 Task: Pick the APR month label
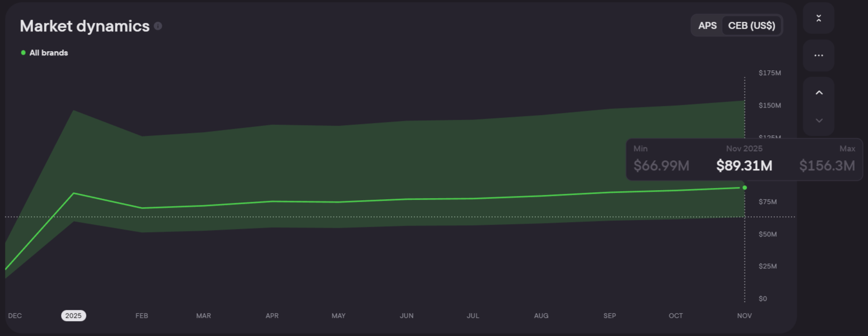[272, 316]
